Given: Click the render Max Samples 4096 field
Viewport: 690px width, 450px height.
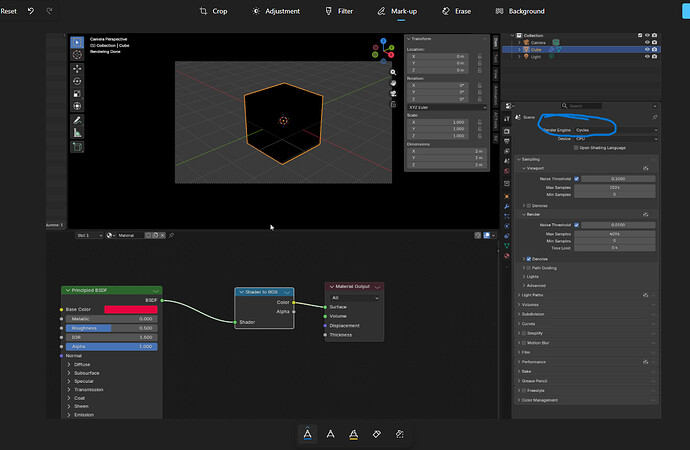Looking at the screenshot, I should [x=614, y=234].
